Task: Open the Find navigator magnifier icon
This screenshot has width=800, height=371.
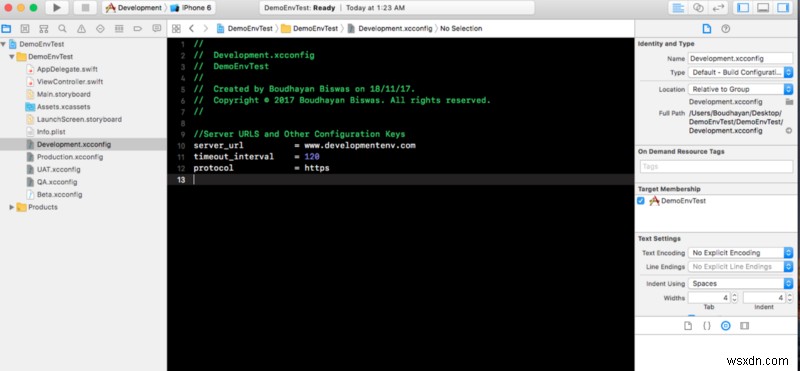Action: [62, 29]
